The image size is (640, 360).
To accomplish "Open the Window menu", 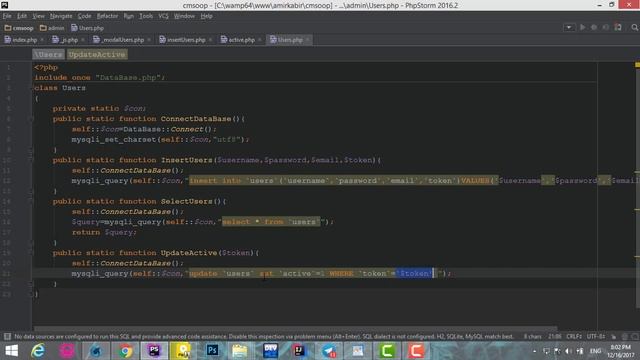I will point(184,16).
